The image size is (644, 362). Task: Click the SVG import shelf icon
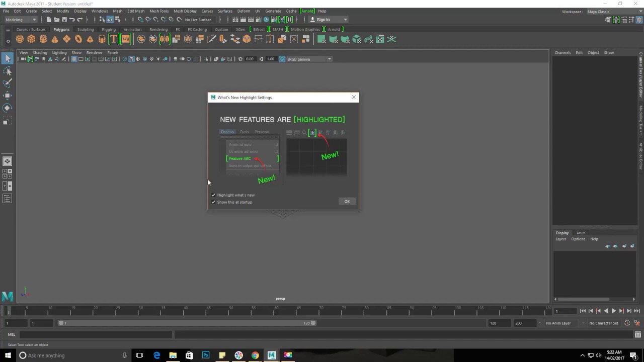tap(125, 39)
